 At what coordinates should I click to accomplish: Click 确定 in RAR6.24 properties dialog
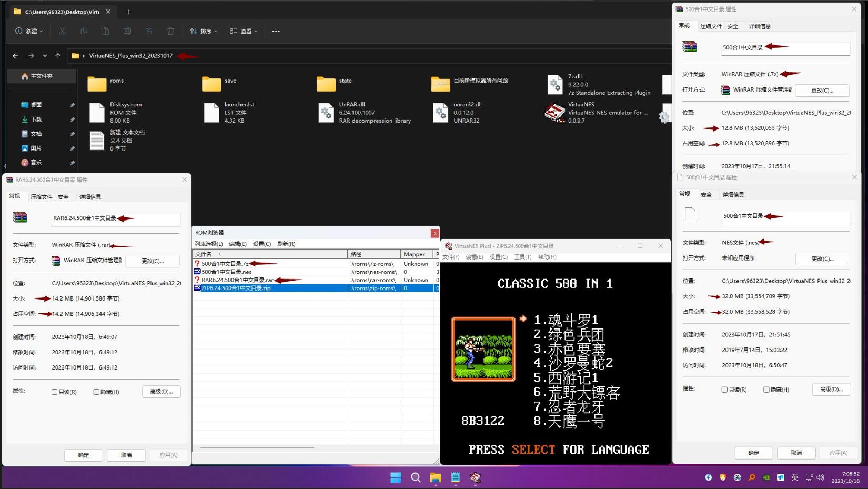point(84,455)
